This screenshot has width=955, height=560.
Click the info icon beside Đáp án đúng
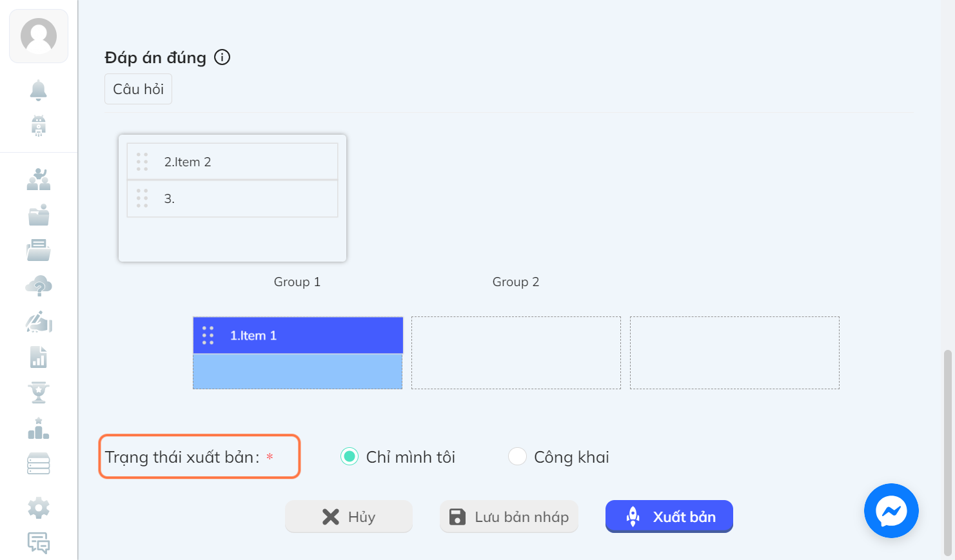222,57
